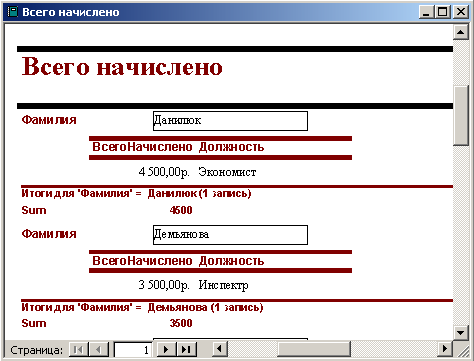
Task: Click Фамилия label beside Демьянова
Action: [x=49, y=234]
